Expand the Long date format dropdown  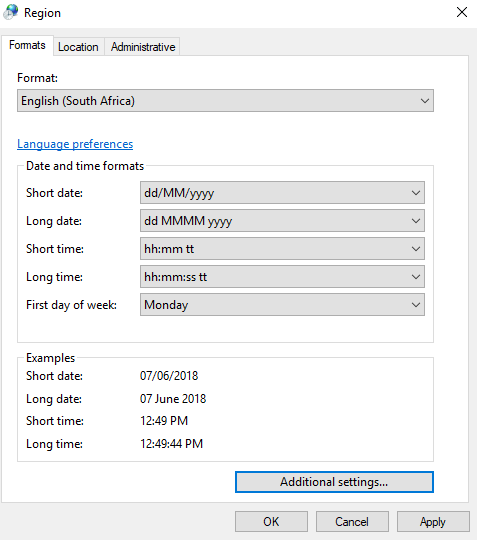click(282, 220)
